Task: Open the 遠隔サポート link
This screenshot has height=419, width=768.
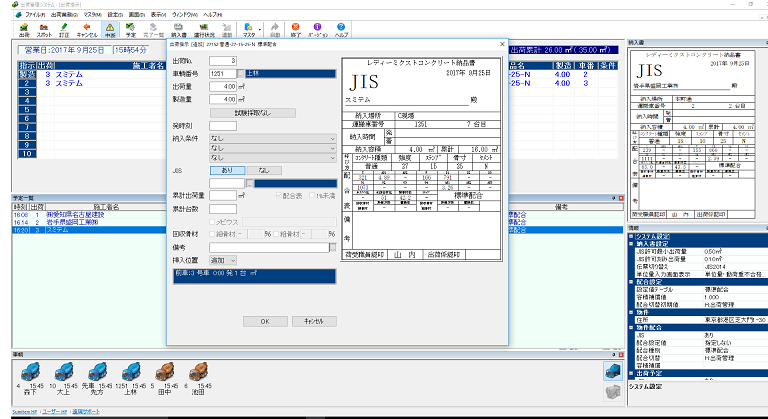Action: [86, 412]
